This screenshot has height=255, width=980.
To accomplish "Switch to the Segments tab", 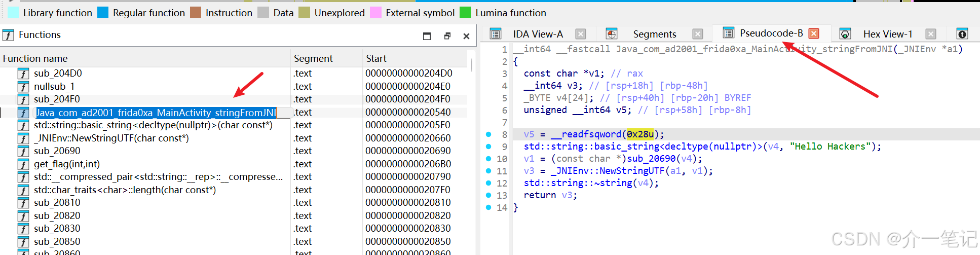I will 654,34.
